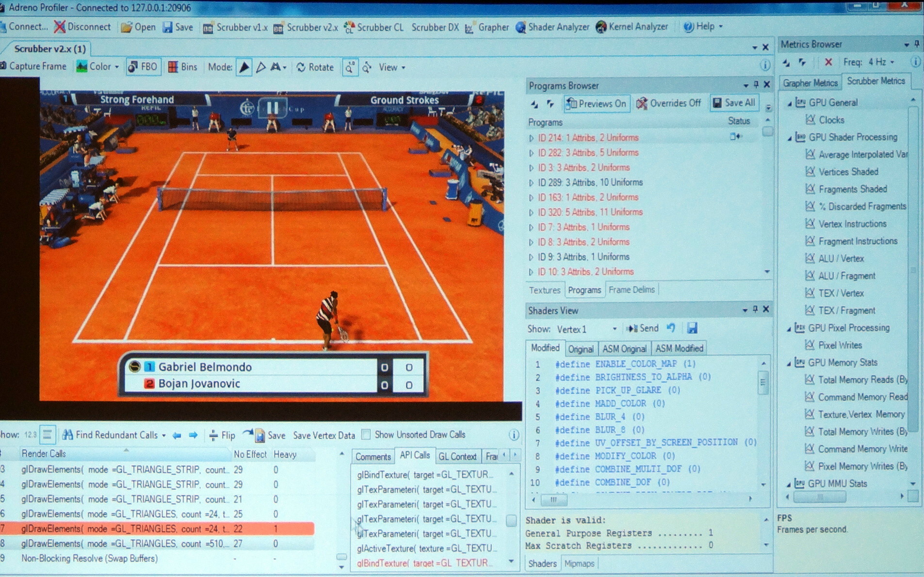Click the red X in Metrics Browser
Screen dimensions: 924x577
(x=828, y=62)
